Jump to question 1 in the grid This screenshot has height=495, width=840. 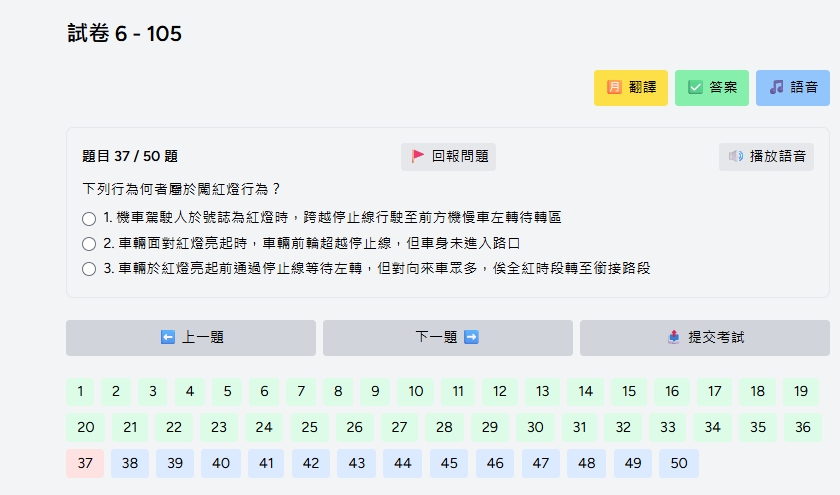pos(80,392)
